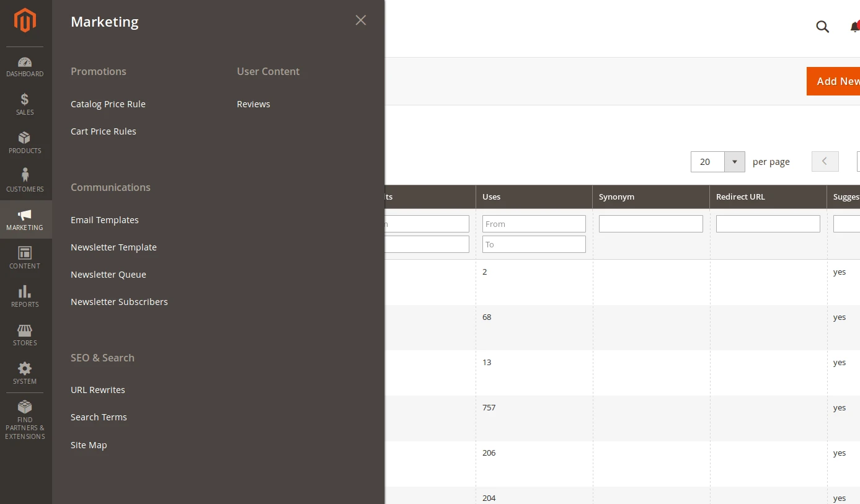Select the Sales sidebar icon

pos(25,104)
